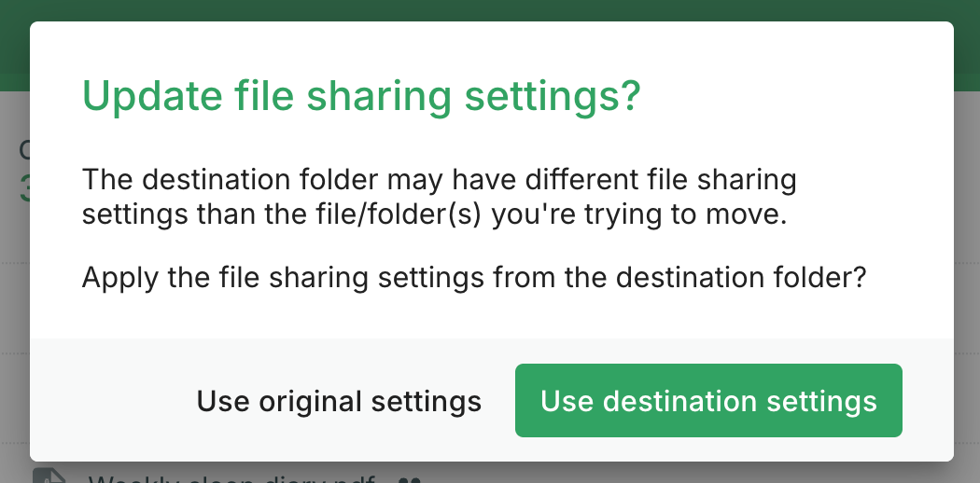Viewport: 980px width, 483px height.
Task: Click the Update file sharing settings heading
Action: (361, 96)
